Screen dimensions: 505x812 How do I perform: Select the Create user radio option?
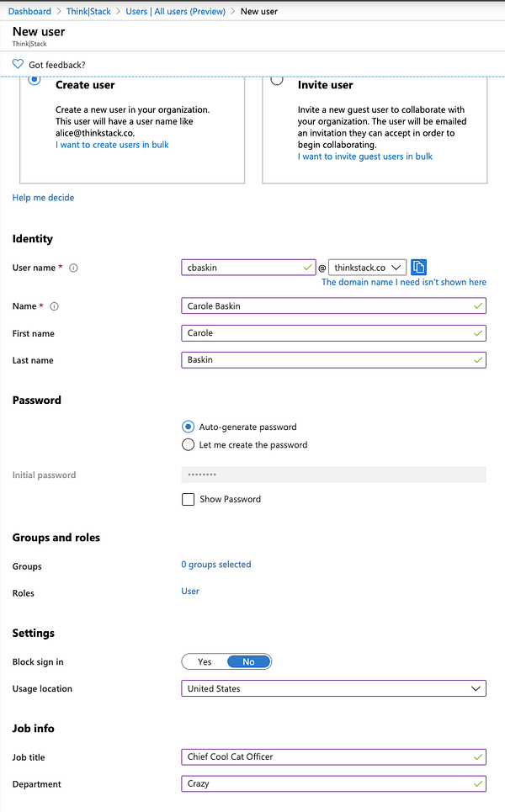tap(35, 80)
